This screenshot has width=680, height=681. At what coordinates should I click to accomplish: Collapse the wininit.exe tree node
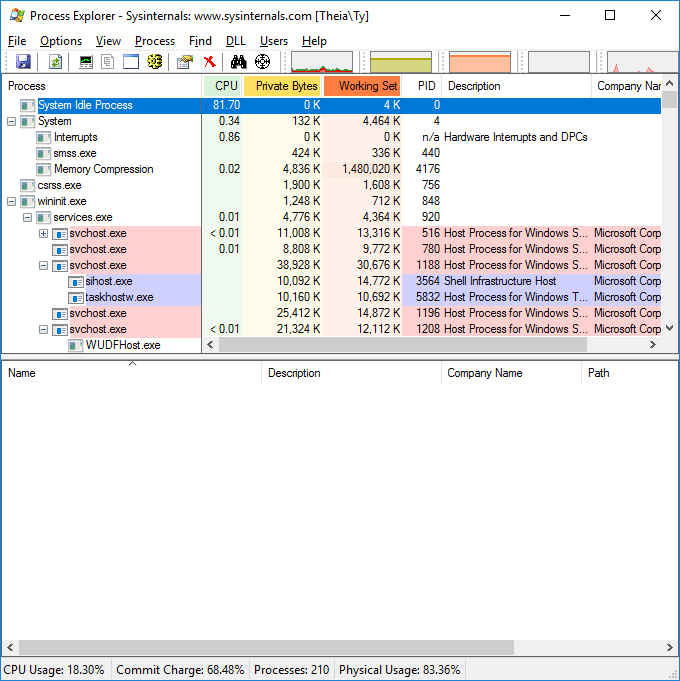point(11,202)
